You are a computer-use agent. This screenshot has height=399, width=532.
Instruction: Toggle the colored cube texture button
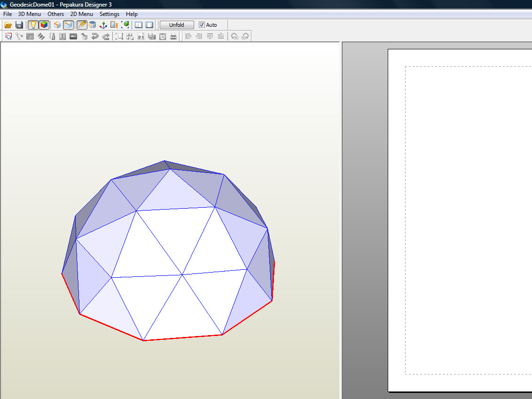tap(44, 25)
